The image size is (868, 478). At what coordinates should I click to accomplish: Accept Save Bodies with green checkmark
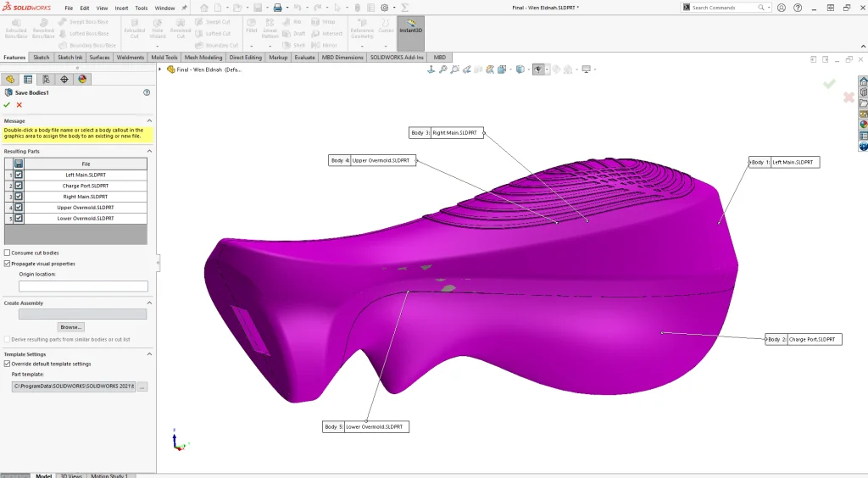pyautogui.click(x=7, y=104)
